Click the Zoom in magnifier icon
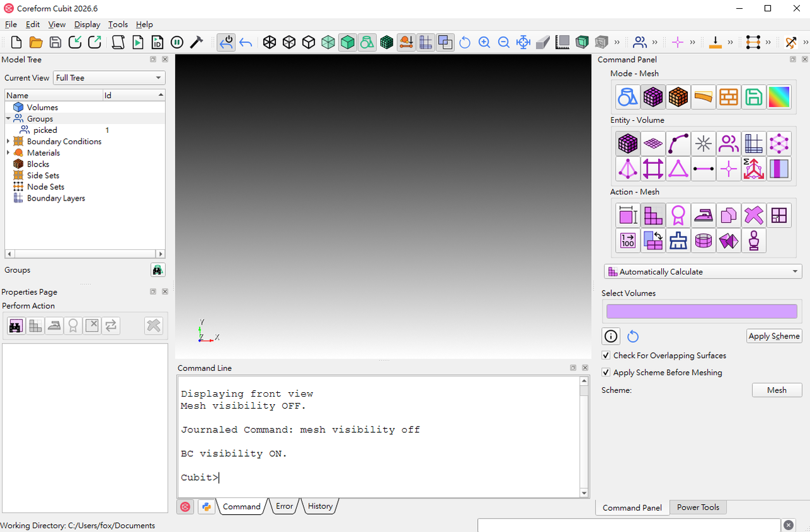Image resolution: width=810 pixels, height=532 pixels. (x=484, y=42)
